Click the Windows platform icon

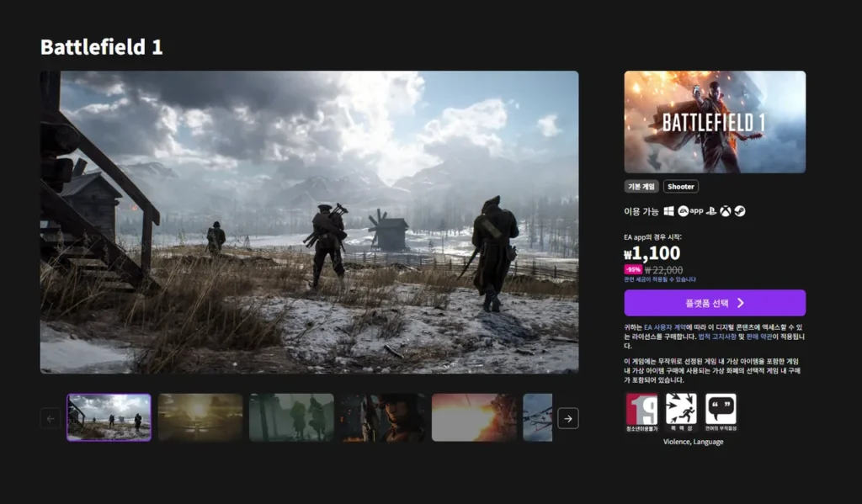[669, 211]
